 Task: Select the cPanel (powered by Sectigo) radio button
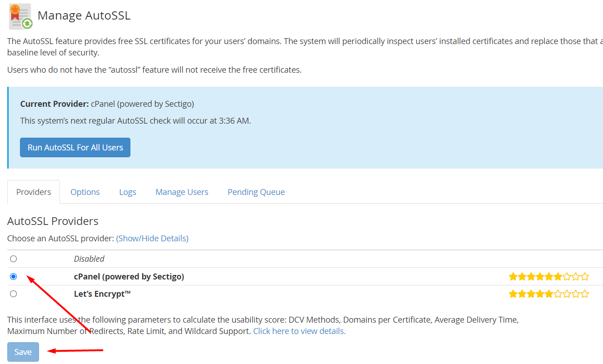(x=13, y=276)
